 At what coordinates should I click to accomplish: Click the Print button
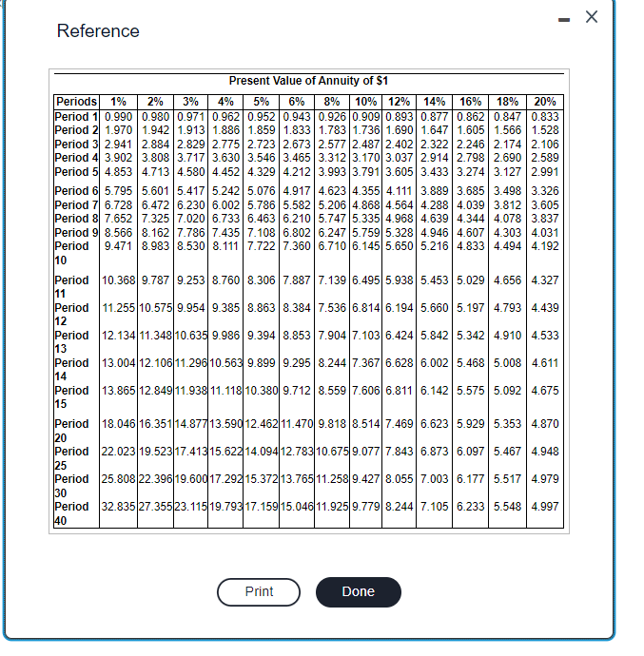tap(259, 591)
